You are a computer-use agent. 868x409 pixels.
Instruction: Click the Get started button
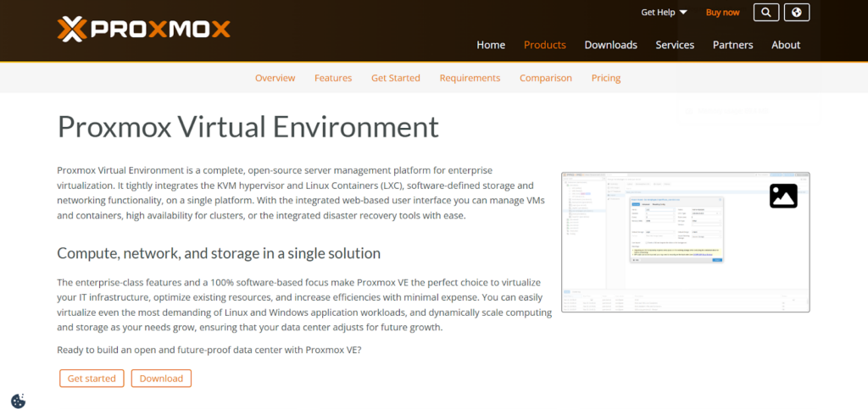[92, 379]
